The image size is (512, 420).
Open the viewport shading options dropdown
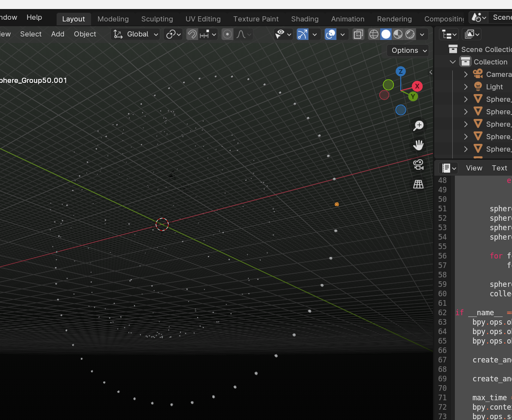click(422, 34)
